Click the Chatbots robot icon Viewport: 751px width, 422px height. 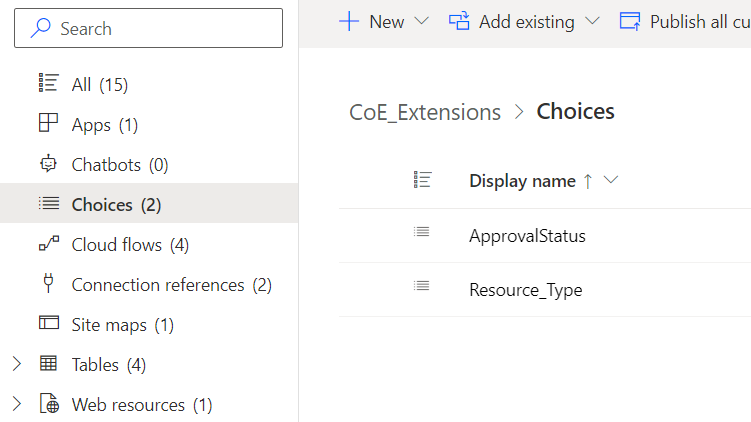48,164
